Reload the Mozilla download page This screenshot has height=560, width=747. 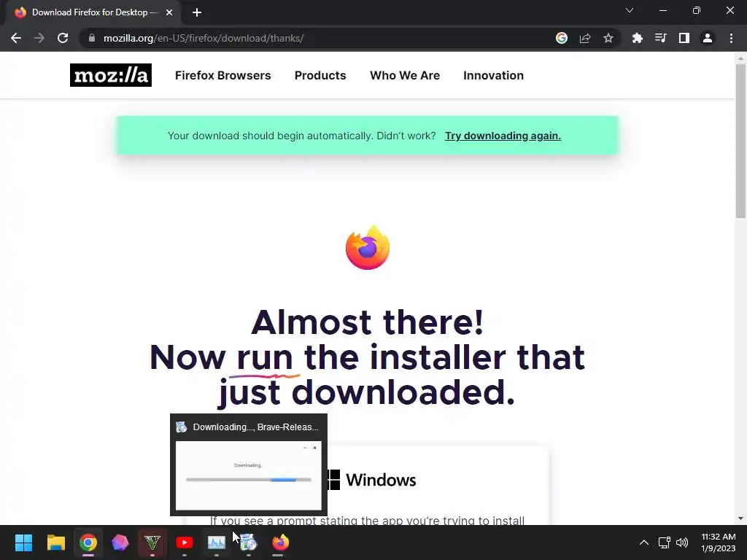click(x=63, y=38)
